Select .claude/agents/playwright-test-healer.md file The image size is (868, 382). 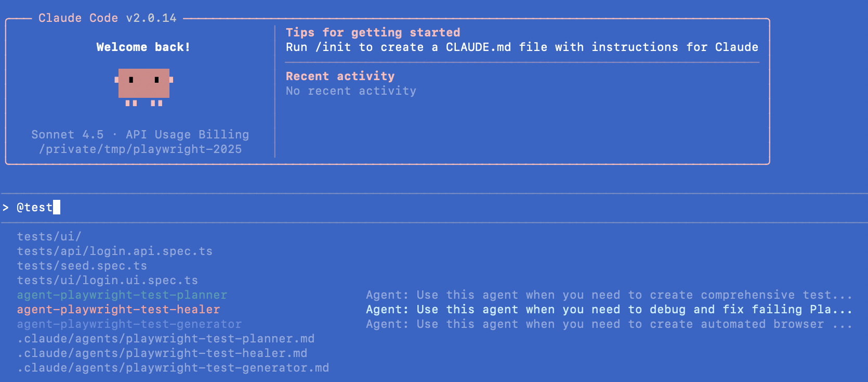(162, 353)
